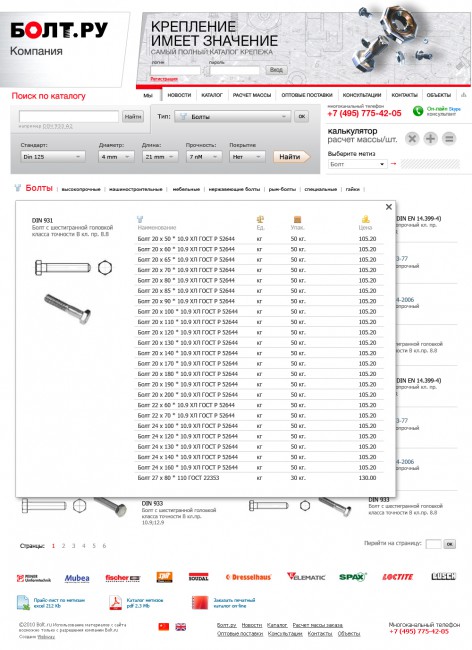Select row Болт 27 x 80 * 110 ГОСТ 22353
Screen dimensions: 472x650
coord(259,478)
